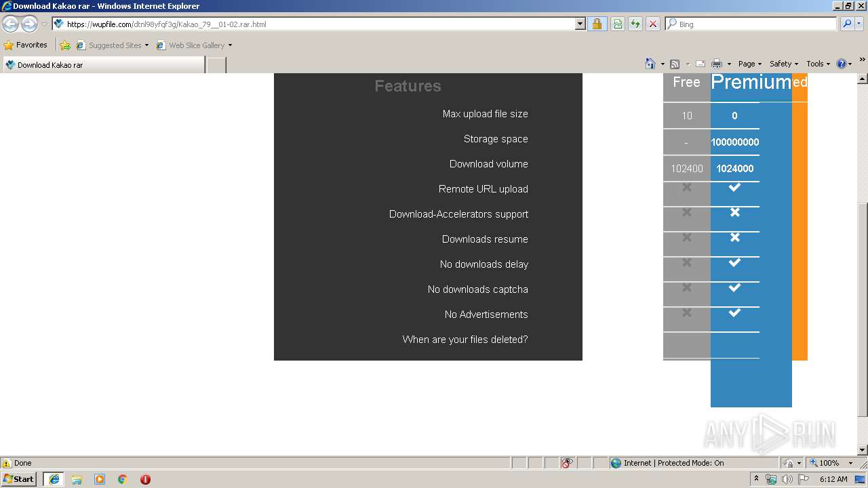
Task: Click 'Internet | Protected Mode: On' status text
Action: coord(673,463)
